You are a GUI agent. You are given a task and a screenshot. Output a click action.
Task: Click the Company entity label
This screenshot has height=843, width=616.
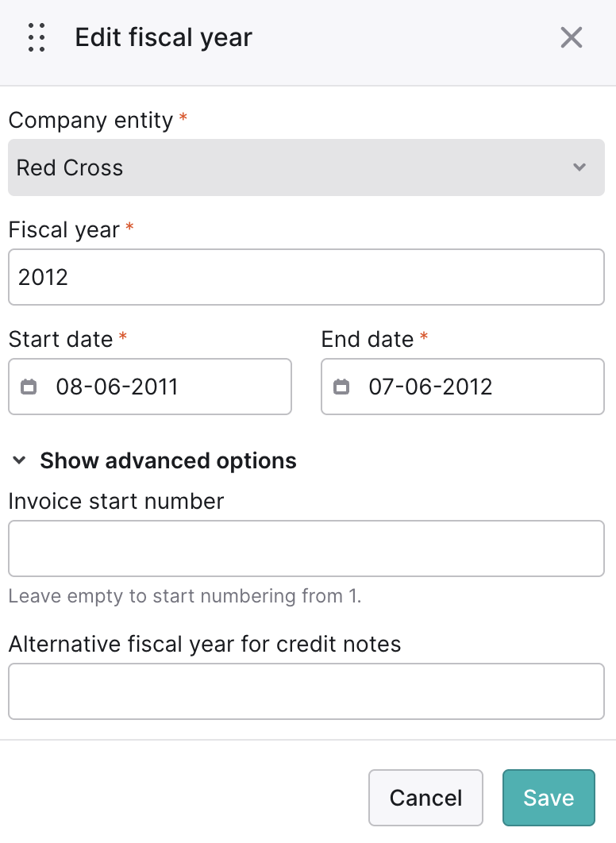pyautogui.click(x=90, y=120)
